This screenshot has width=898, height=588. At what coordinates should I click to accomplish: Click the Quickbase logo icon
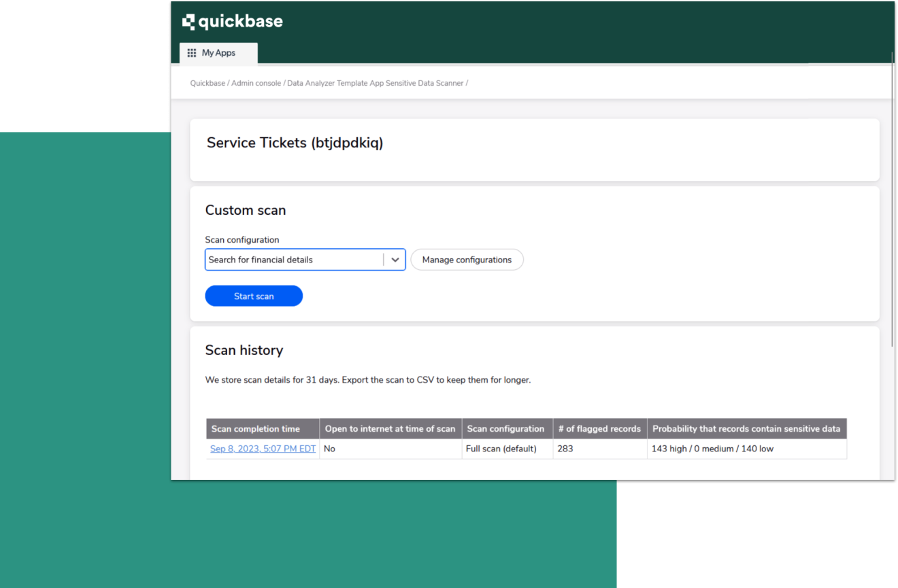click(187, 21)
